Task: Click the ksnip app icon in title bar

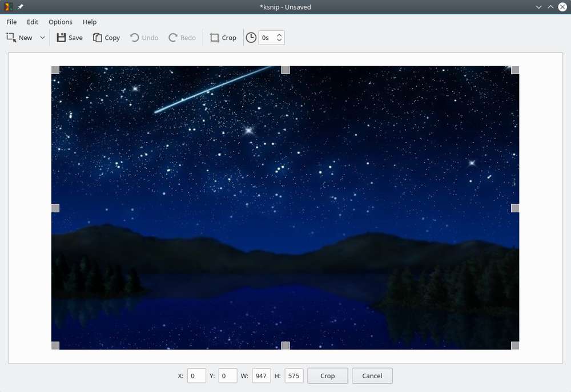Action: point(9,7)
